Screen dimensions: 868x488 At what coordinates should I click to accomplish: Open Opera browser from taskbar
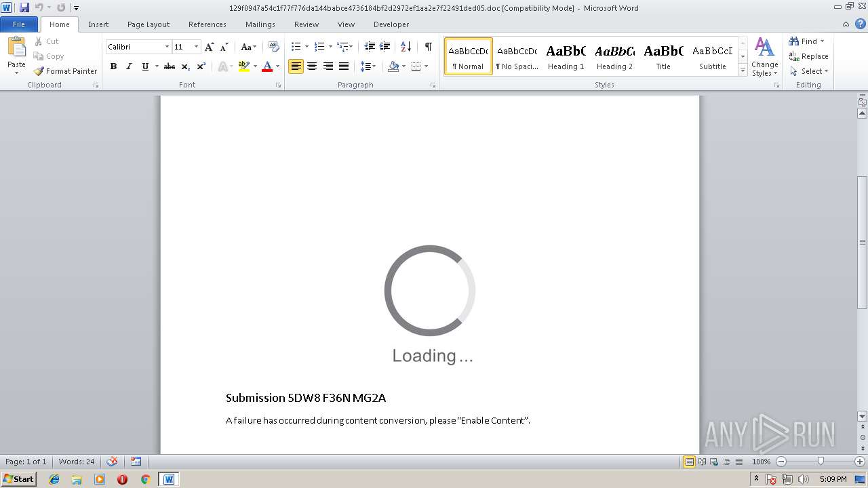point(122,479)
